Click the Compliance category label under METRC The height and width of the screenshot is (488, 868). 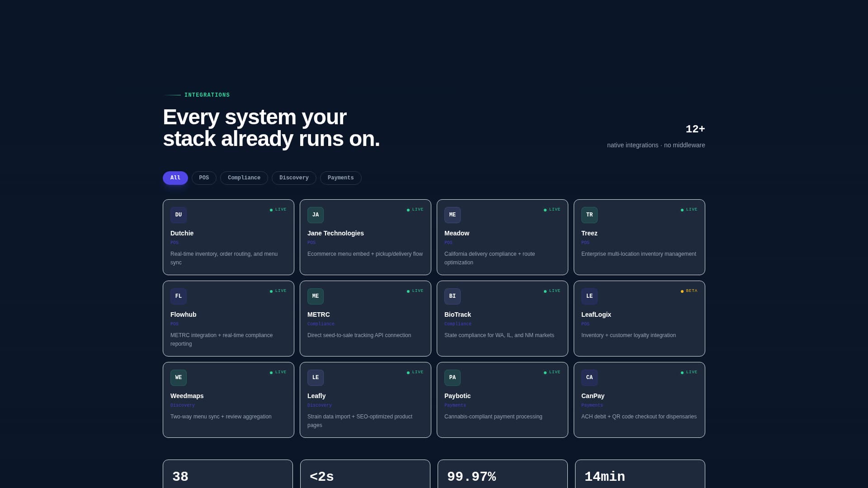pos(321,324)
